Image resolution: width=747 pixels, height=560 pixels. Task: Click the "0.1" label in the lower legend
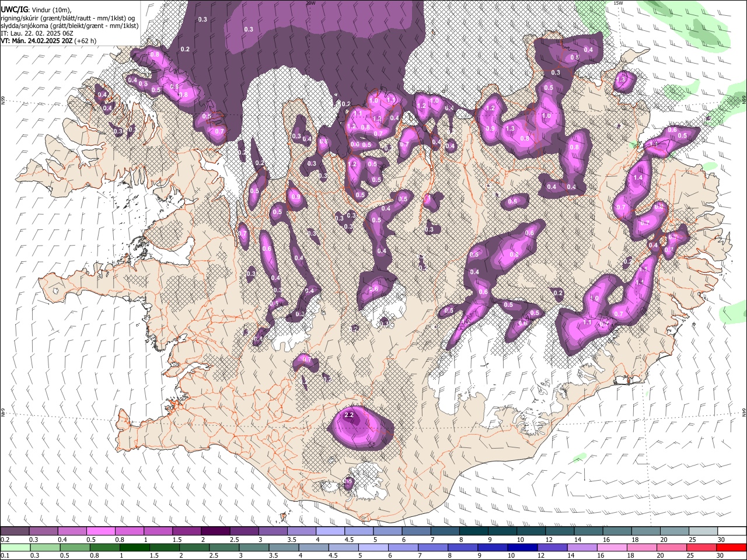[x=5, y=555]
